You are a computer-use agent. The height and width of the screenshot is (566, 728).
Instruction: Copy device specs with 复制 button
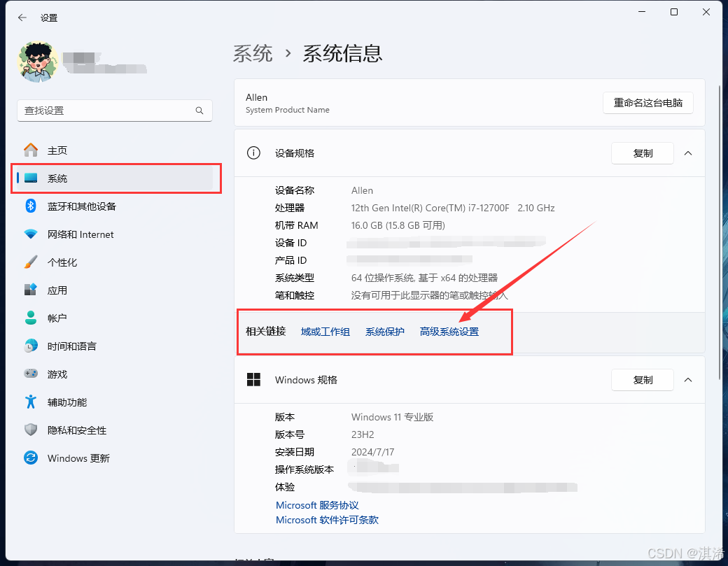[x=643, y=153]
